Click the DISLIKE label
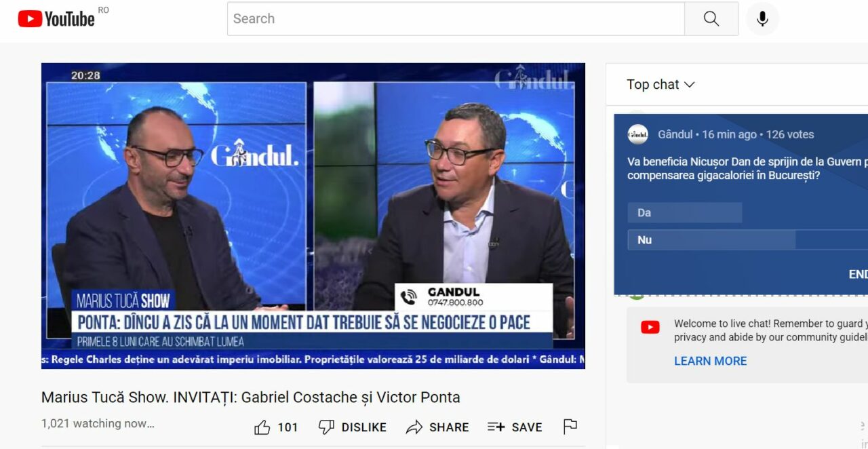This screenshot has width=868, height=449. [364, 427]
